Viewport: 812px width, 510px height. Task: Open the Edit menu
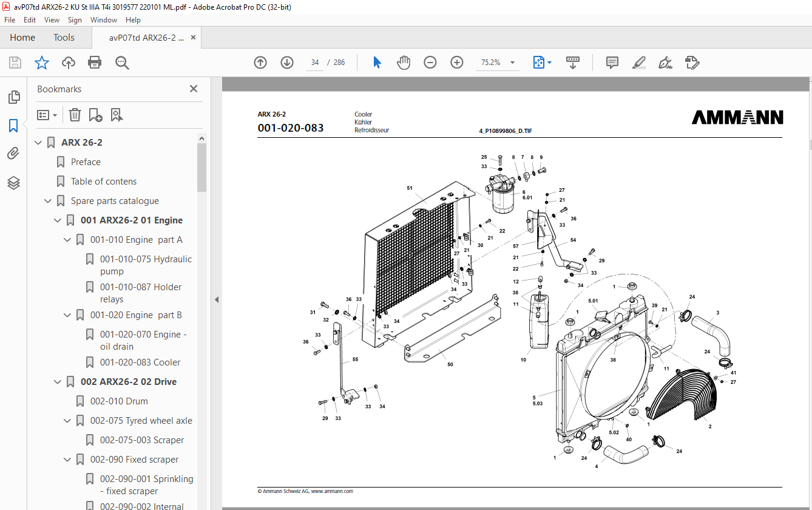(x=30, y=20)
